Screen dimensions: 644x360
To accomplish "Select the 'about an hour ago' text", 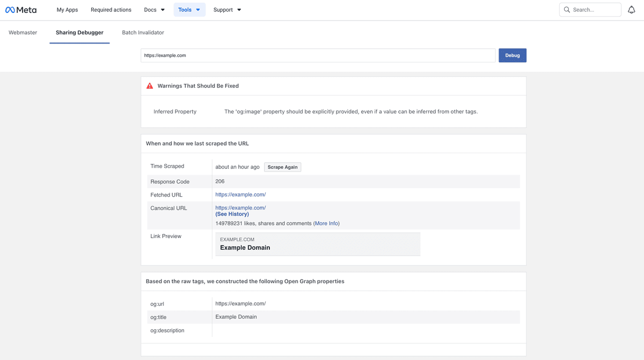I will pyautogui.click(x=237, y=167).
